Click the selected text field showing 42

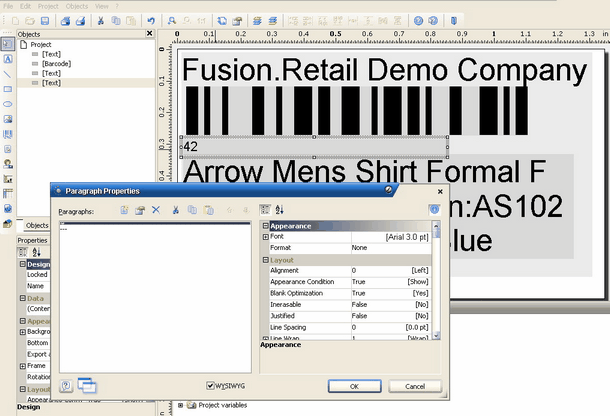[x=314, y=147]
